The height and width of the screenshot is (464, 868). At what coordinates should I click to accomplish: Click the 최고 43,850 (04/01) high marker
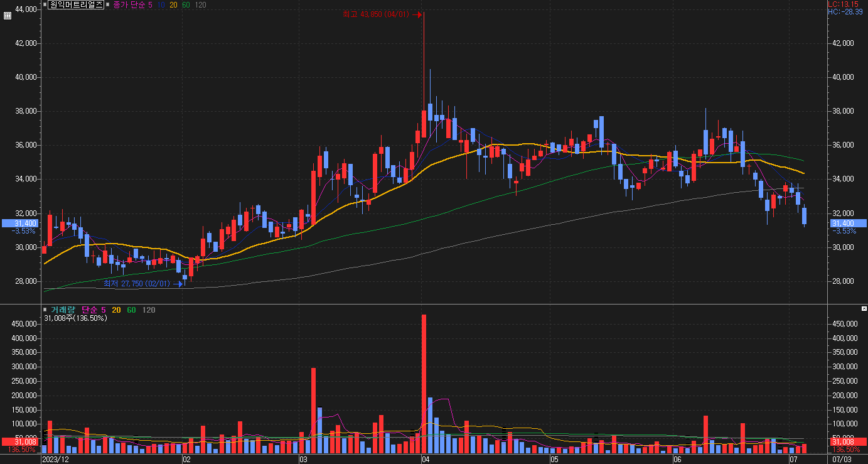[x=382, y=14]
